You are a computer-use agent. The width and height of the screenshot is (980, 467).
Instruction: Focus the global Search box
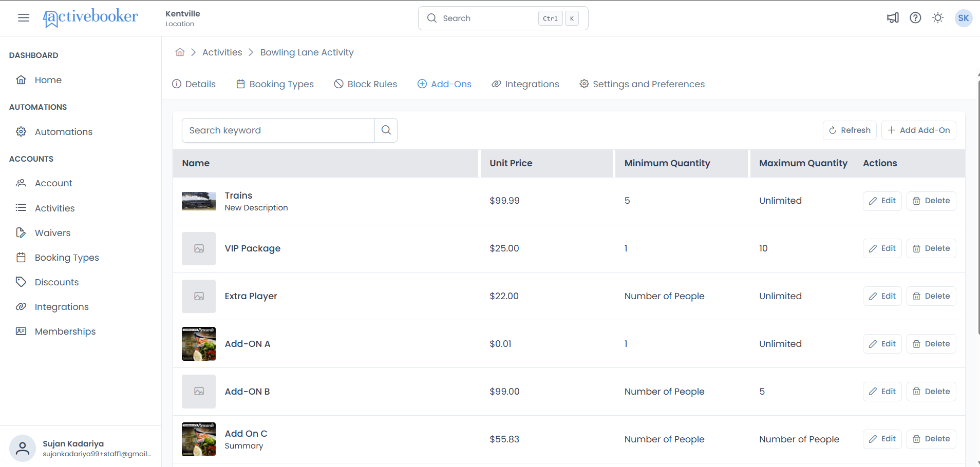coord(503,18)
